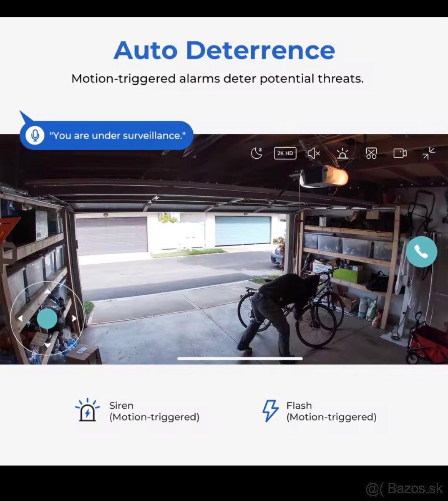Exit fullscreen using the collapse arrows icon
This screenshot has height=501, width=448.
pyautogui.click(x=428, y=153)
